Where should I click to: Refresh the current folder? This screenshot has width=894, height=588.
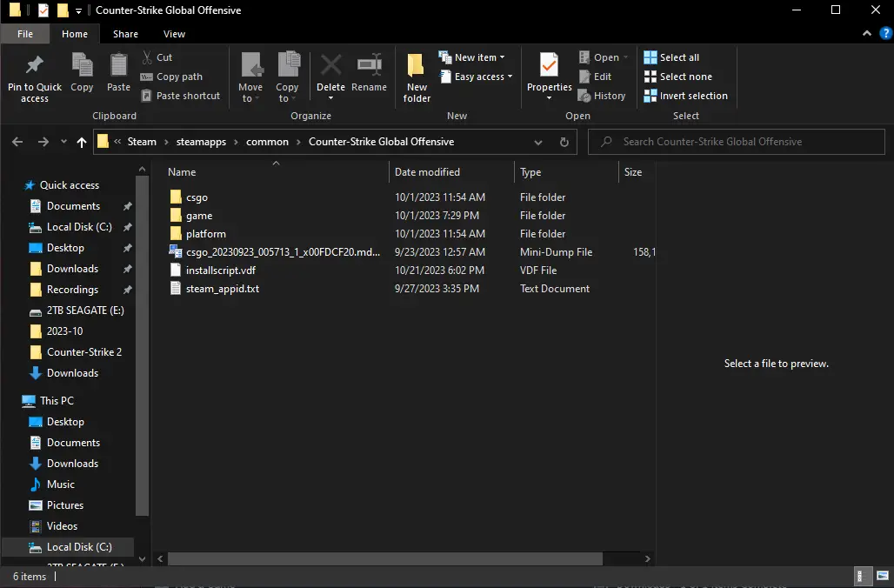(x=564, y=142)
